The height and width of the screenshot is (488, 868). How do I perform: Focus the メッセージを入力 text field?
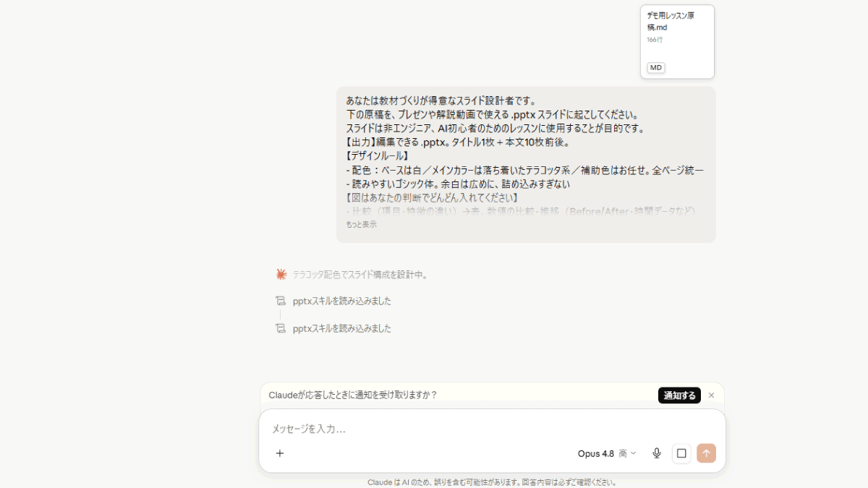coord(492,429)
